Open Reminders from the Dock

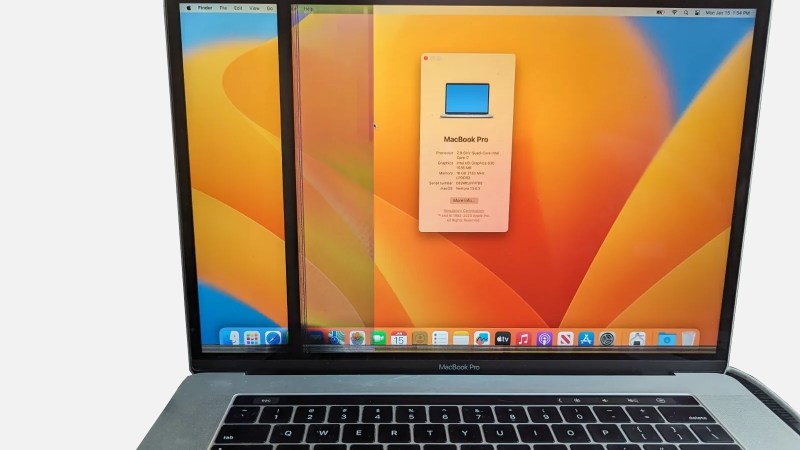tap(440, 338)
